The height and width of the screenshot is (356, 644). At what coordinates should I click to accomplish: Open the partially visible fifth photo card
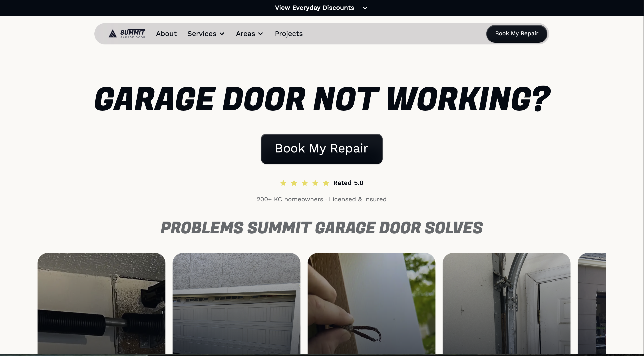tap(592, 303)
